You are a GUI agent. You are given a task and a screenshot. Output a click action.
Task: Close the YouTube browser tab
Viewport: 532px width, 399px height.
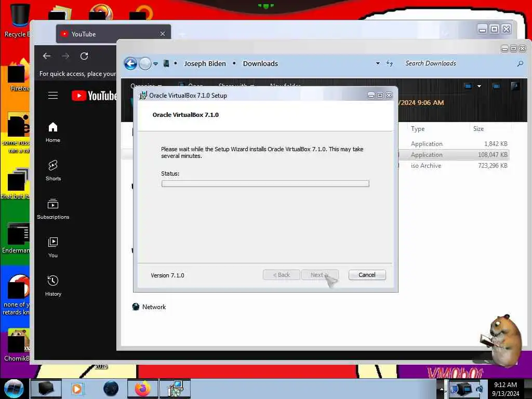coord(163,34)
